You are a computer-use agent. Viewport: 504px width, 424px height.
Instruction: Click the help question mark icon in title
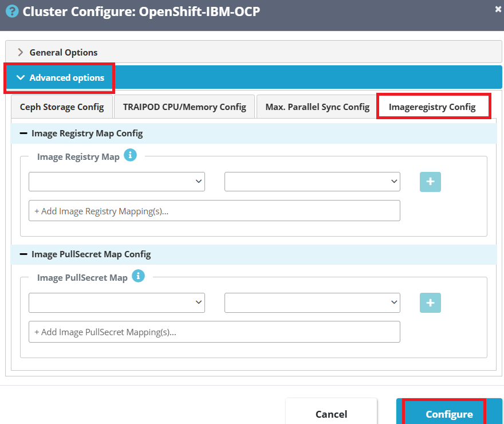[12, 11]
